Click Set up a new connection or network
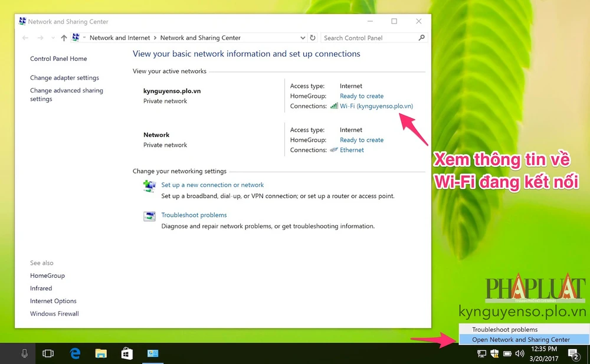The width and height of the screenshot is (590, 364). click(x=212, y=185)
